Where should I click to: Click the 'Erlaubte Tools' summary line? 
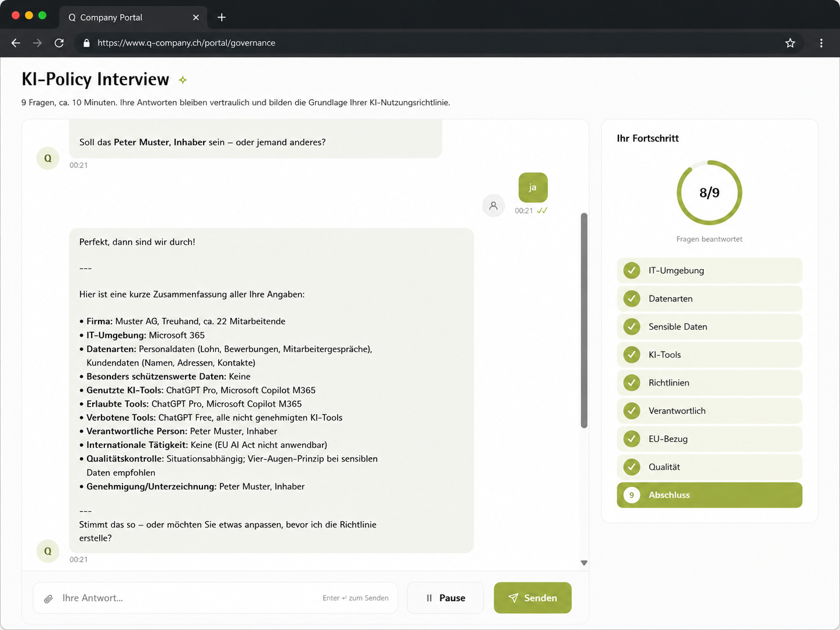190,404
